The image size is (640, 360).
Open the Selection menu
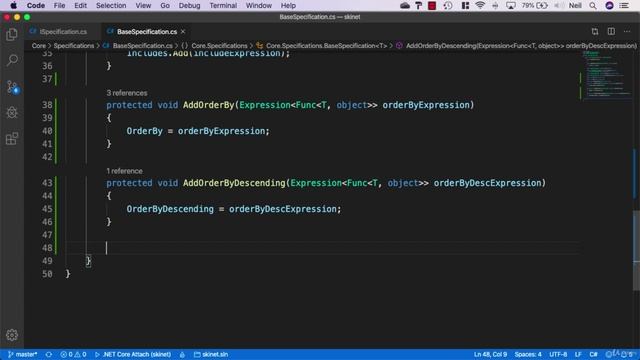(111, 5)
